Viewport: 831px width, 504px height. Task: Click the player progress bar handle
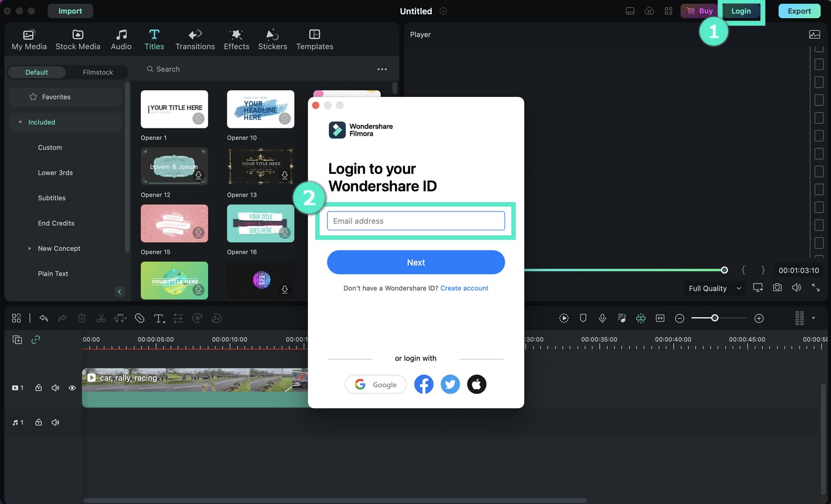coord(724,270)
